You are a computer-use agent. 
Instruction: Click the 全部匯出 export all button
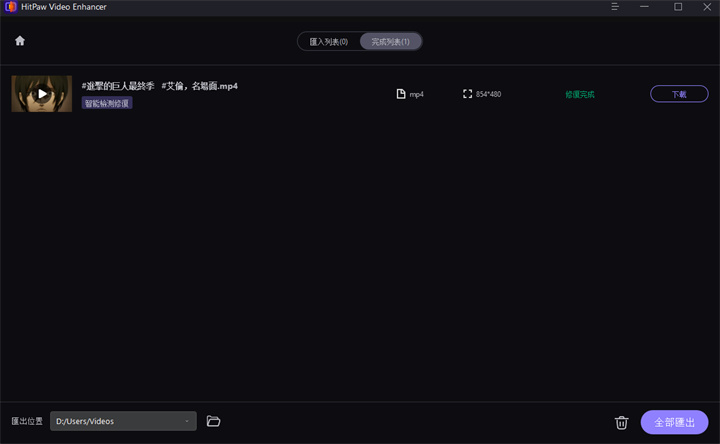[674, 422]
